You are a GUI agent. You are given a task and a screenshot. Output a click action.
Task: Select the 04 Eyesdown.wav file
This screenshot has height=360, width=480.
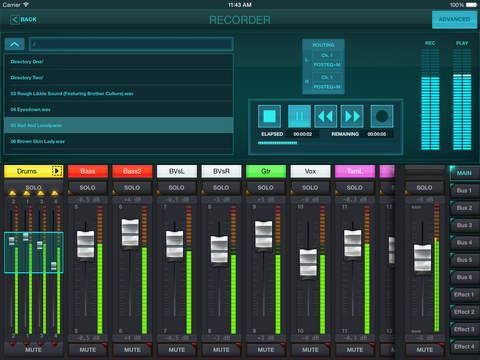118,110
